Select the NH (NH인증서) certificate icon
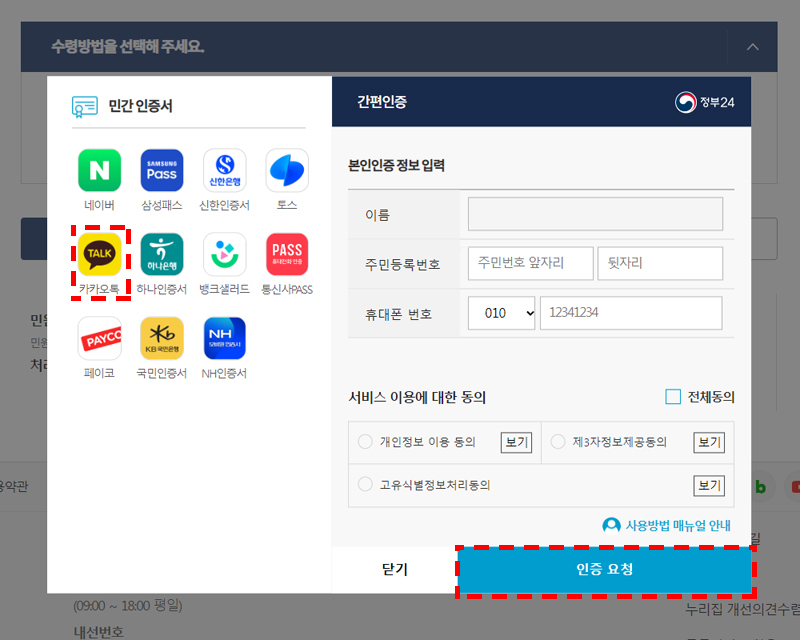 click(x=224, y=338)
